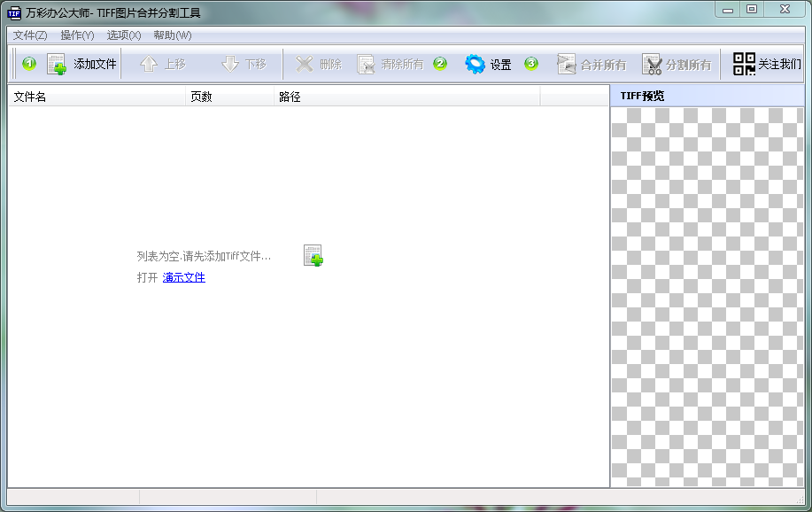
Task: Open the Operations (操作) menu
Action: (77, 35)
